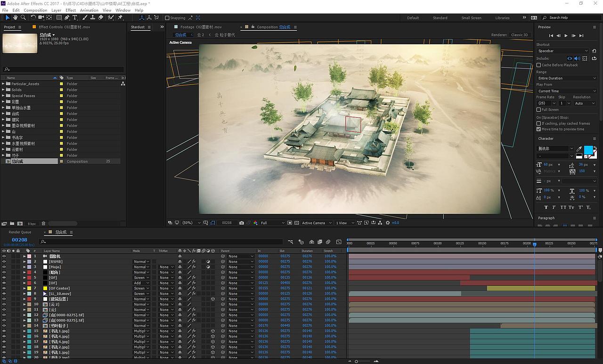Screen dimensions: 603x364
Task: Choose the Horizontal Type tool
Action: coord(75,17)
